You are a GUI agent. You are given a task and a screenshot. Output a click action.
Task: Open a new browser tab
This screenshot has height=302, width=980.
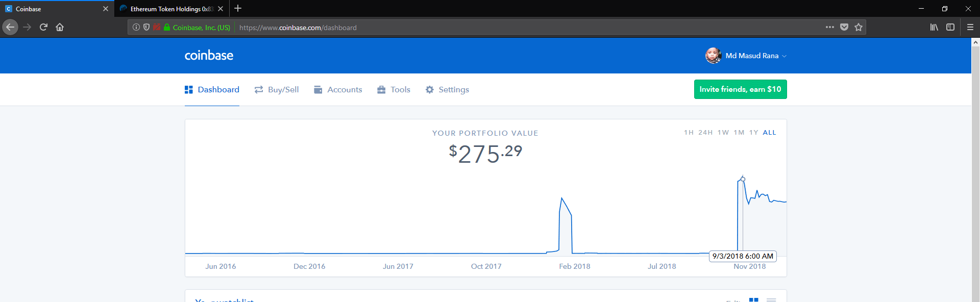coord(238,8)
